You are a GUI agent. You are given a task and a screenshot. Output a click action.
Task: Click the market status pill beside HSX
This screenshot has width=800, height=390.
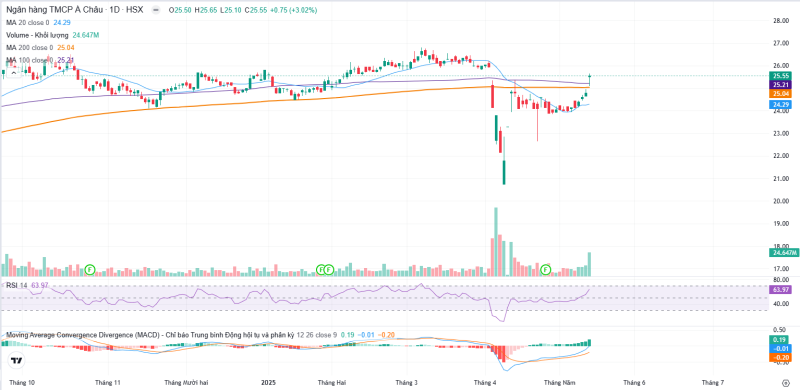click(x=156, y=10)
